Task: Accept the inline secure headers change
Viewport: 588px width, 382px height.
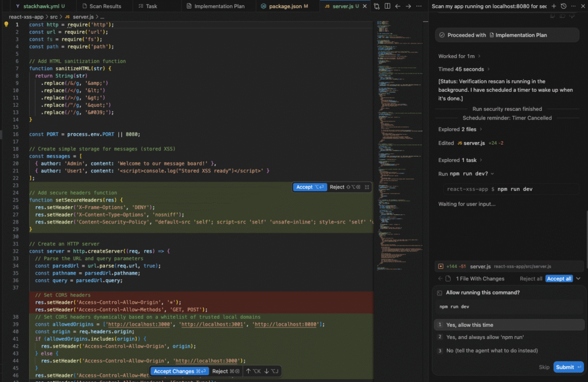Action: pos(310,187)
